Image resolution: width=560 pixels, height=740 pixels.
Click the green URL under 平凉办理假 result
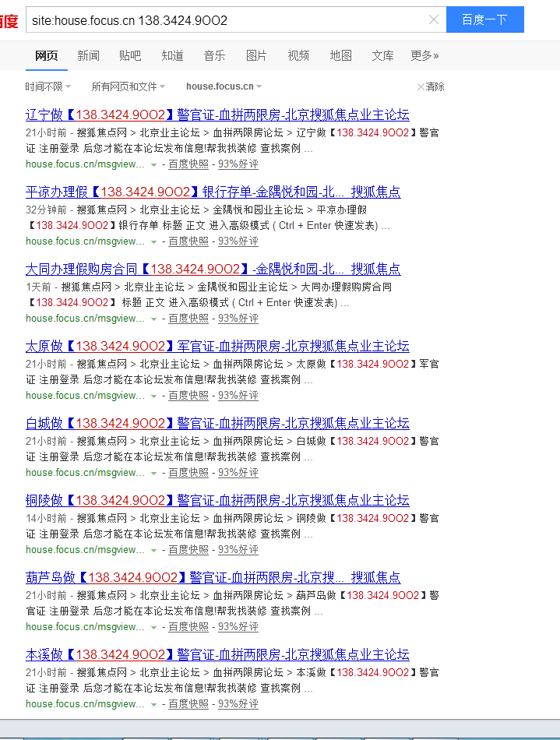[x=85, y=241]
